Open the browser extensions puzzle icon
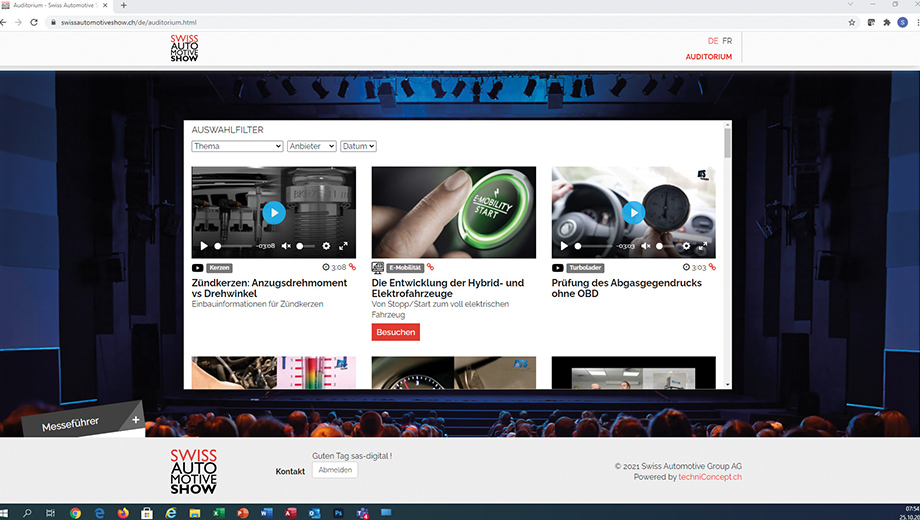This screenshot has height=520, width=920. (x=887, y=22)
